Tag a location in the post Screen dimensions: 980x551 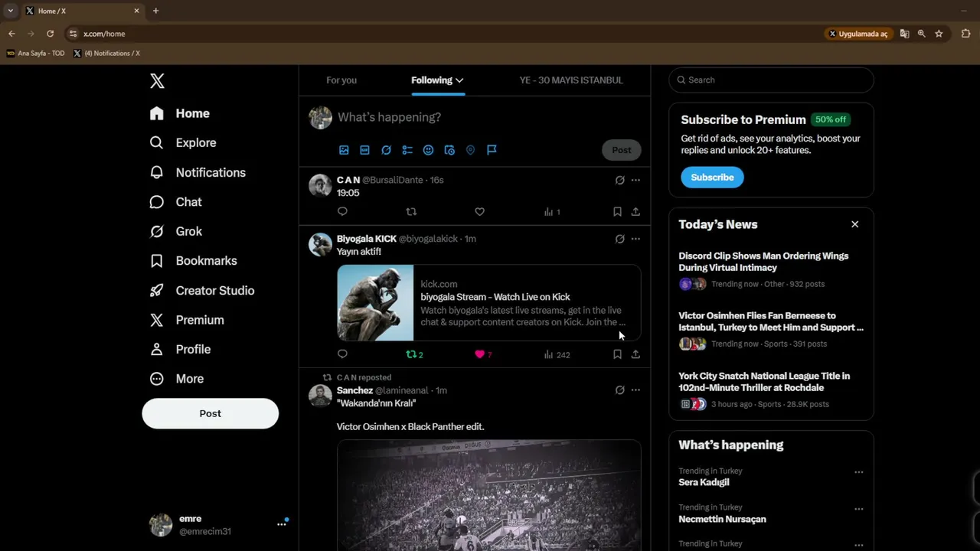(x=471, y=150)
